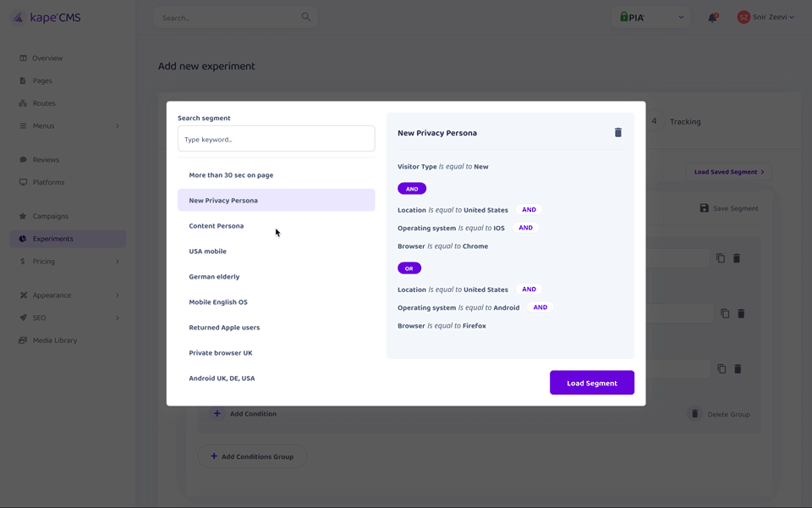Focus the top bar Search field
The width and height of the screenshot is (812, 508).
[x=236, y=18]
